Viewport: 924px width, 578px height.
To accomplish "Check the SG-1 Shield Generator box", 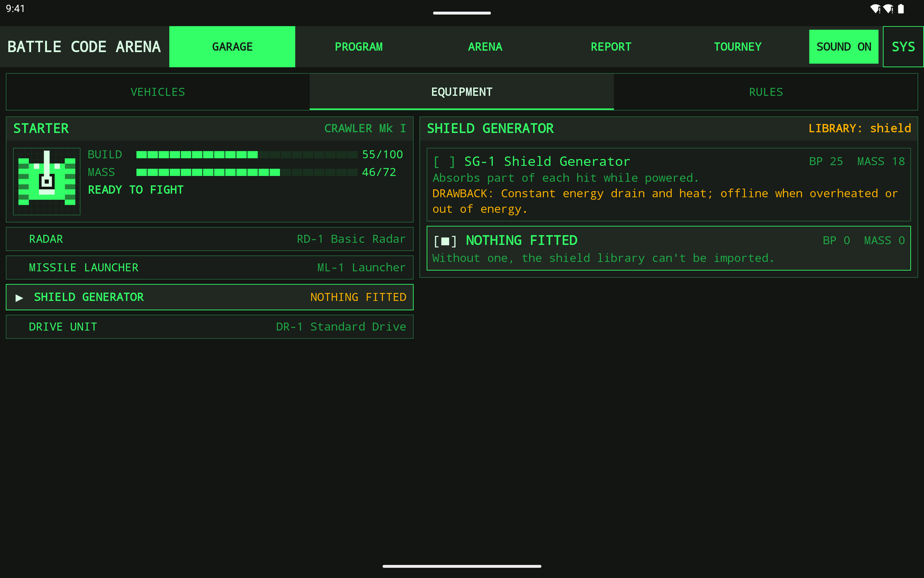I will click(x=444, y=162).
